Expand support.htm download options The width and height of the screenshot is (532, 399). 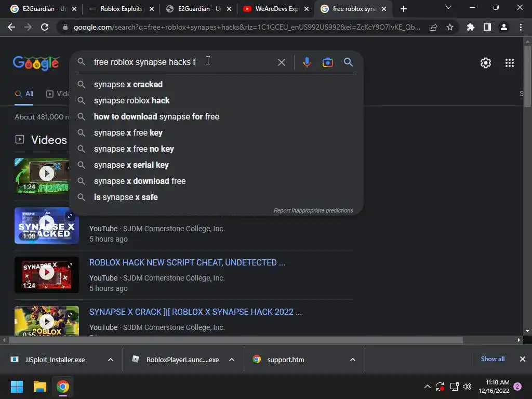pyautogui.click(x=353, y=360)
